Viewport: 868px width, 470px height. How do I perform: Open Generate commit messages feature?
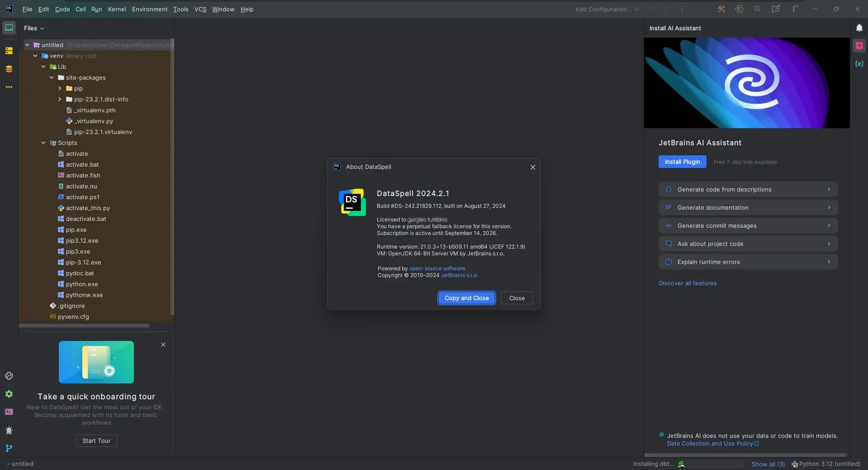coord(748,225)
